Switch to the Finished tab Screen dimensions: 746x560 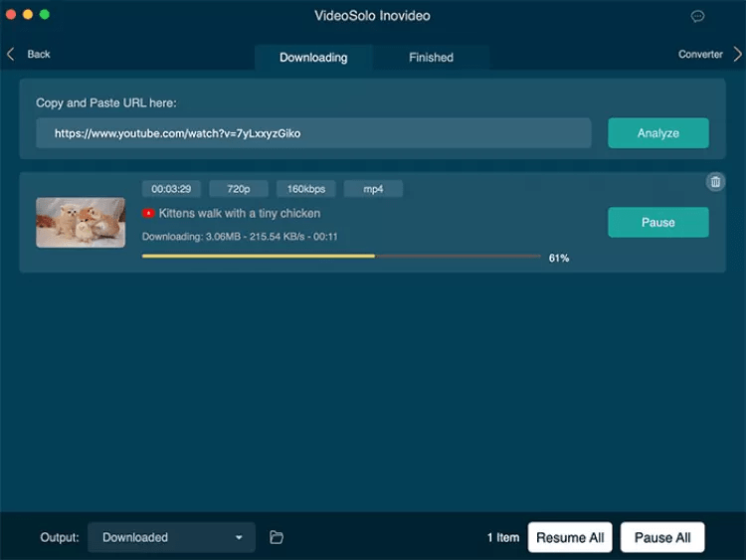coord(431,58)
